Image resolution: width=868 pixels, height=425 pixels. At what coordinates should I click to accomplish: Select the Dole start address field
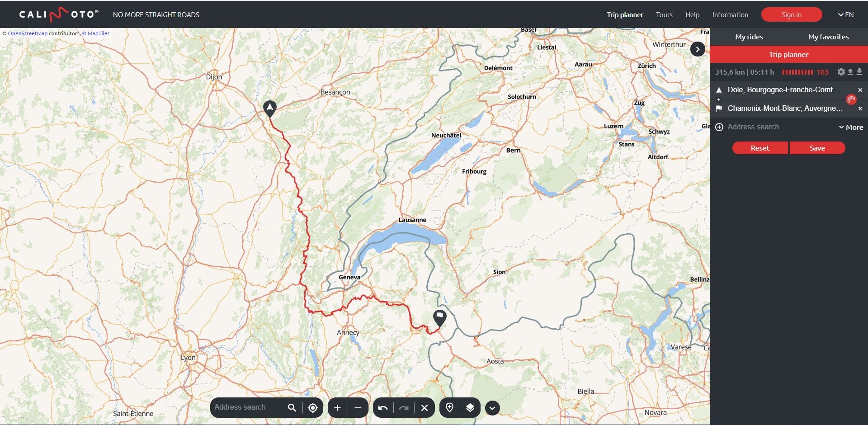(783, 90)
